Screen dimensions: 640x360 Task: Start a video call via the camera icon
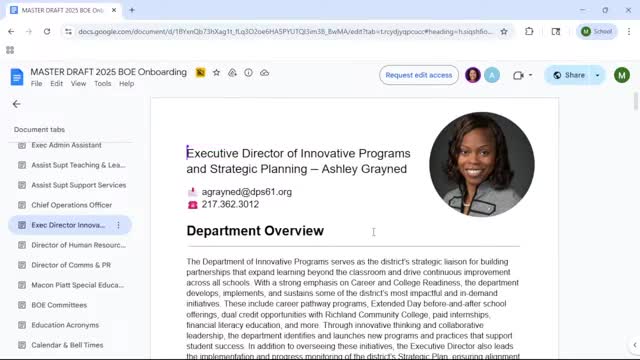tap(518, 75)
